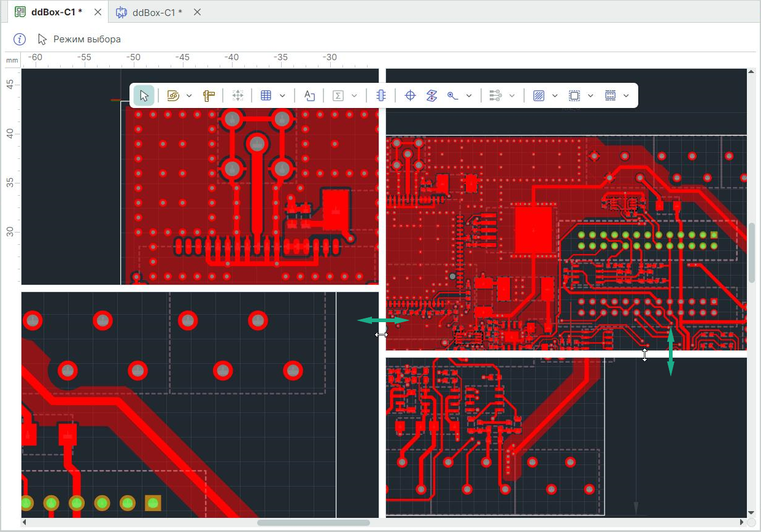This screenshot has width=761, height=532.
Task: Click the vertical scrollbar thumb
Action: coord(751,252)
